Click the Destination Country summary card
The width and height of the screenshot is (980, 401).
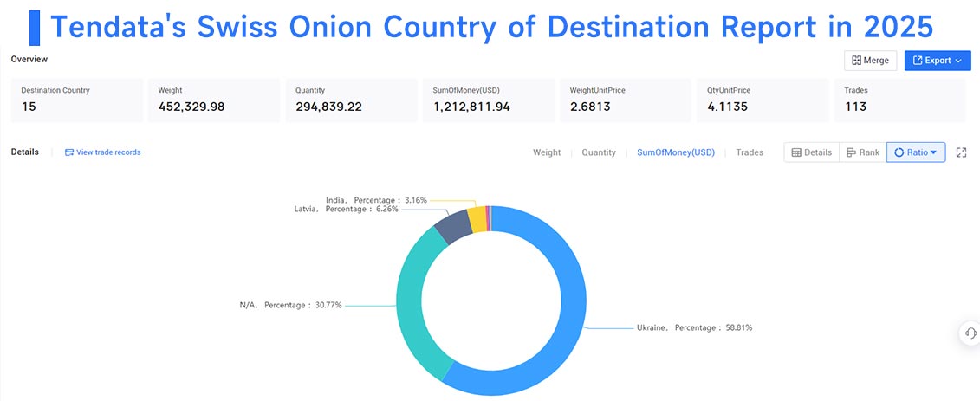click(x=77, y=100)
